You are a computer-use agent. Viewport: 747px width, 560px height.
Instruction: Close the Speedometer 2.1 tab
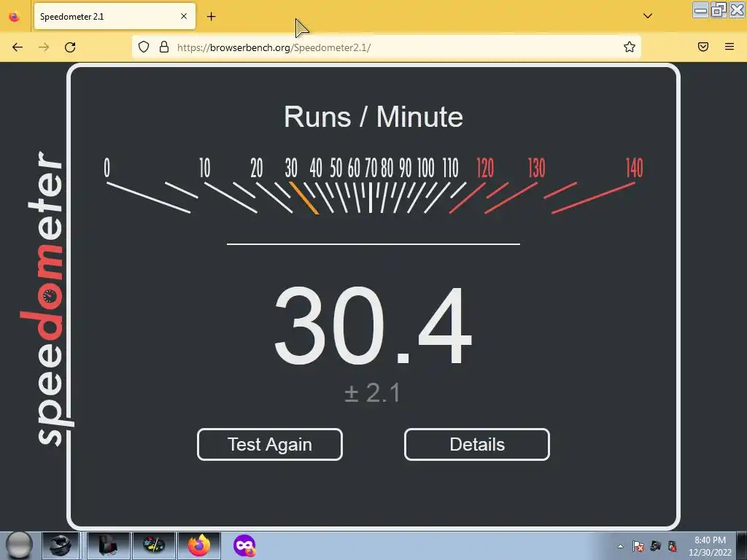(x=184, y=16)
